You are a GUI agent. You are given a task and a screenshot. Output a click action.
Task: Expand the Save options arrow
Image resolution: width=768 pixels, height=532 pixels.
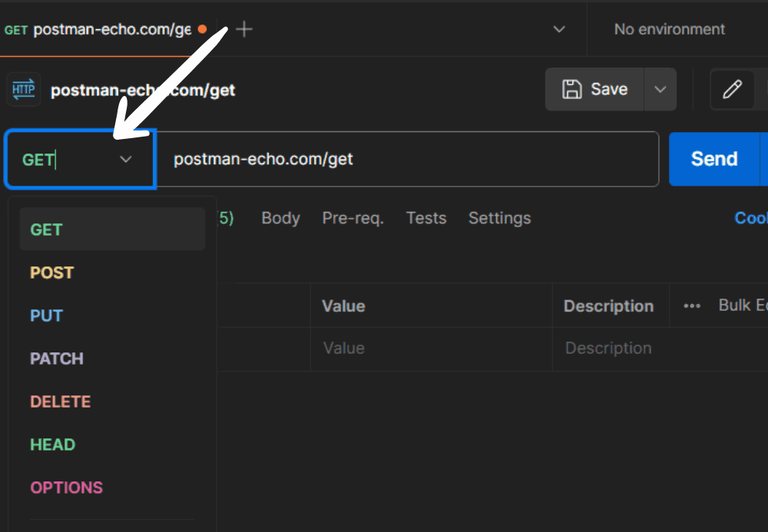660,90
